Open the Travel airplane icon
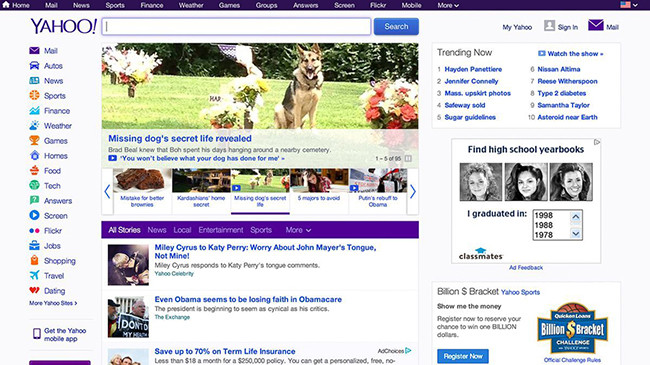 pos(34,275)
